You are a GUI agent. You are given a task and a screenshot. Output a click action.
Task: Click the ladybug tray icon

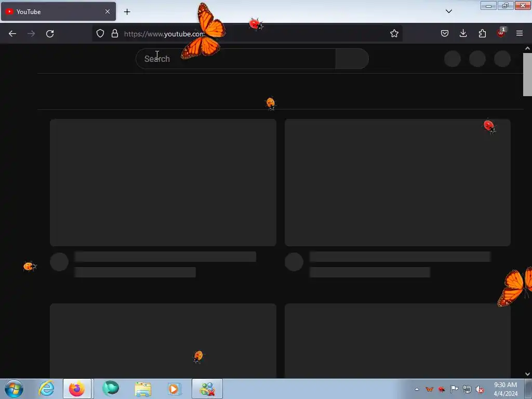tap(442, 389)
